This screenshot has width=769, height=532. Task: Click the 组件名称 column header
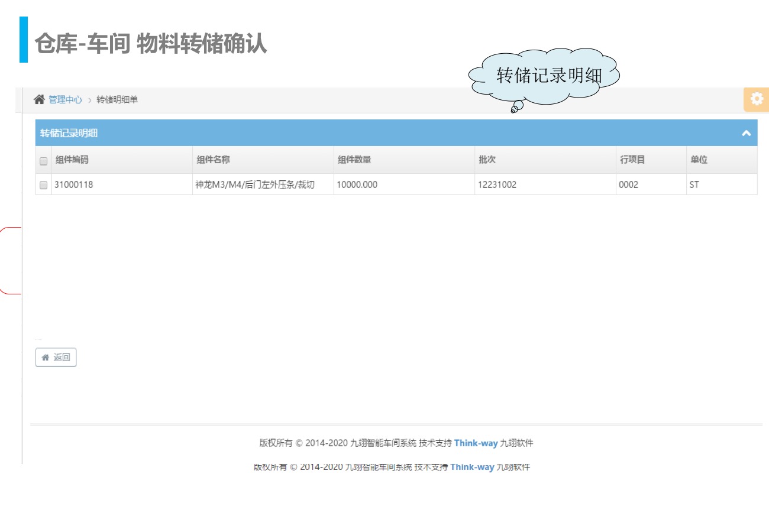click(213, 160)
